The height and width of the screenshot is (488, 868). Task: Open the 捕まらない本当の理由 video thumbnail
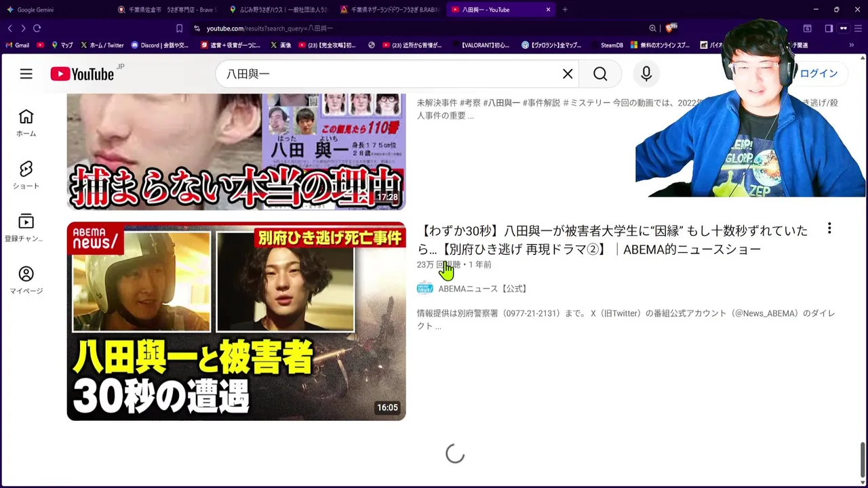[x=236, y=152]
